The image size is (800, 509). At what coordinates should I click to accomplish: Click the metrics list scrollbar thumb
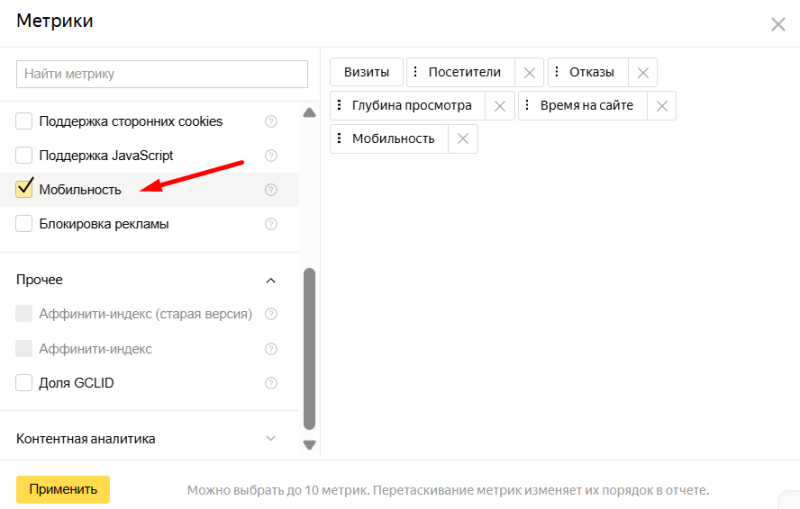(x=309, y=346)
